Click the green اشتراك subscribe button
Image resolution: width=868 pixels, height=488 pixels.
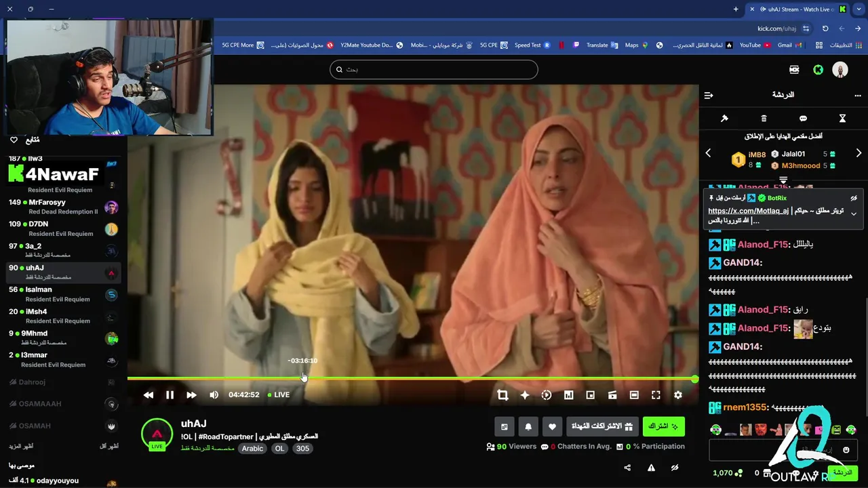point(663,426)
